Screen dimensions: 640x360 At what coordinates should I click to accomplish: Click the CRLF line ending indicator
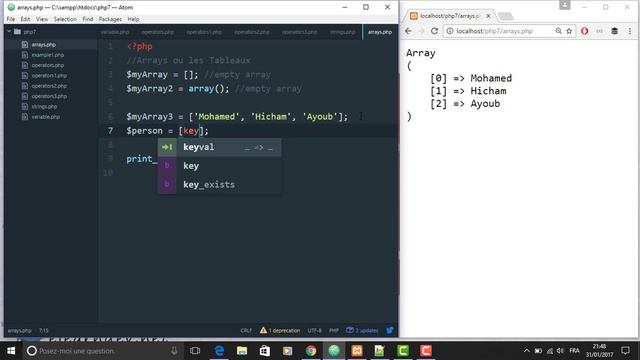[x=246, y=331]
